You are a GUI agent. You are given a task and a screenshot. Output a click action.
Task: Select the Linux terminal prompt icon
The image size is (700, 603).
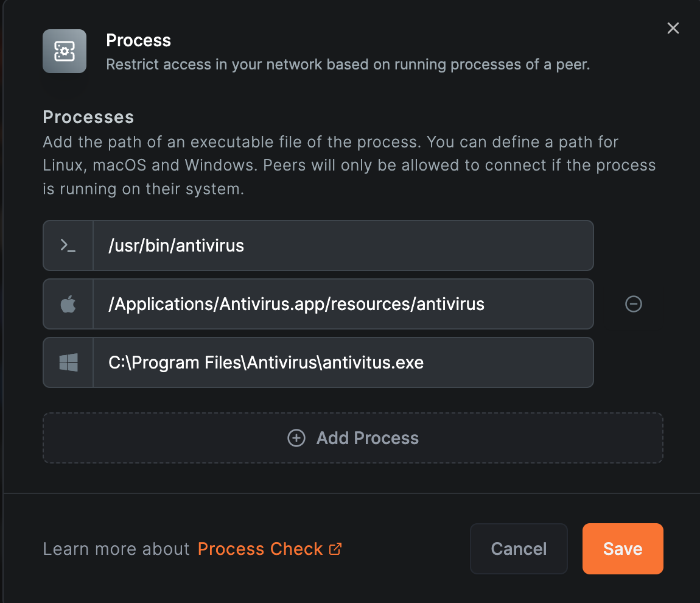coord(67,245)
